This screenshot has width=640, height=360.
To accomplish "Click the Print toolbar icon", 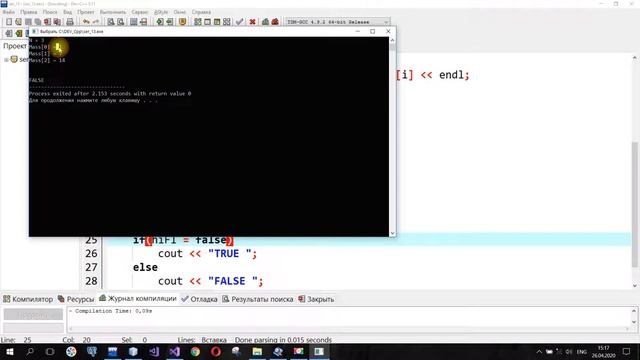I will point(70,22).
